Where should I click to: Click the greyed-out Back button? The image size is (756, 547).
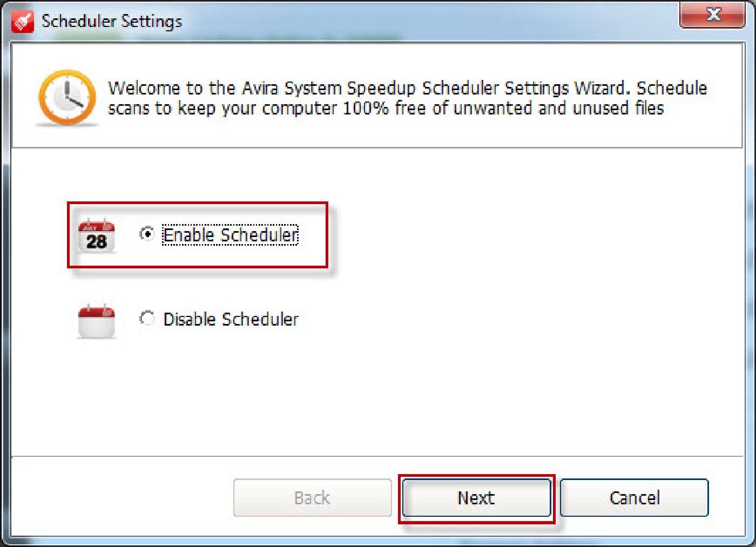pos(312,498)
